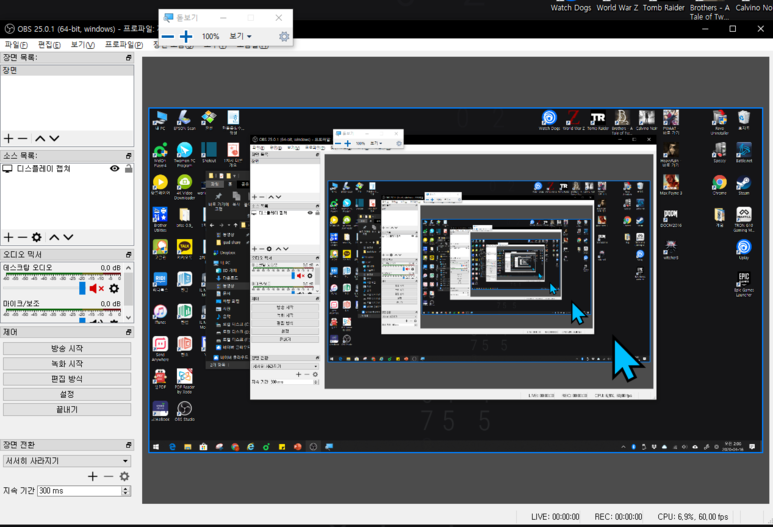This screenshot has width=773, height=527.
Task: Add a new scene with the plus icon
Action: point(8,139)
